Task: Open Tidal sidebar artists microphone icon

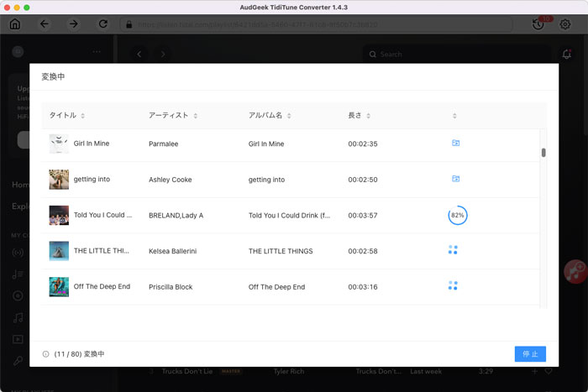Action: coord(18,361)
